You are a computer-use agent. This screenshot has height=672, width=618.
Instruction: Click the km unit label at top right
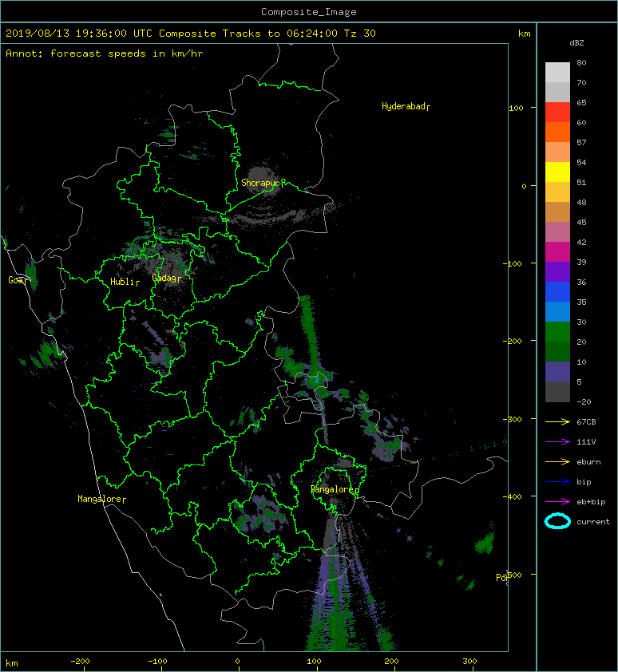click(x=524, y=34)
